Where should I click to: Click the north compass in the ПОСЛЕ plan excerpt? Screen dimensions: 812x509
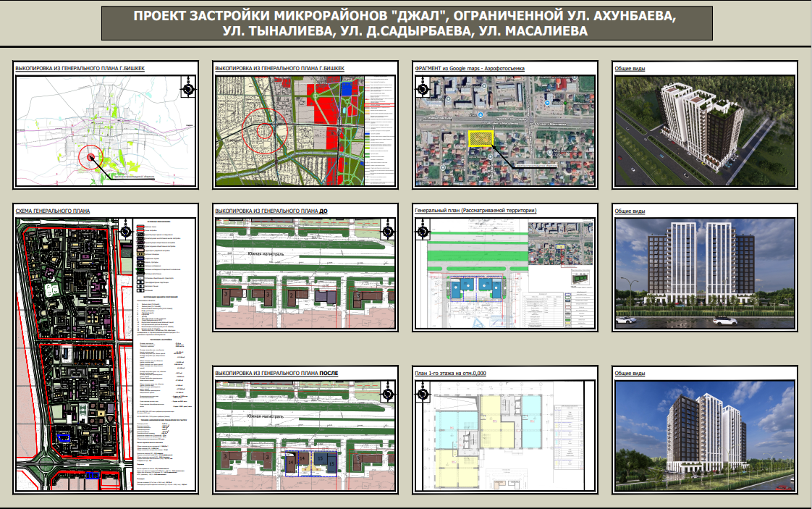click(388, 395)
